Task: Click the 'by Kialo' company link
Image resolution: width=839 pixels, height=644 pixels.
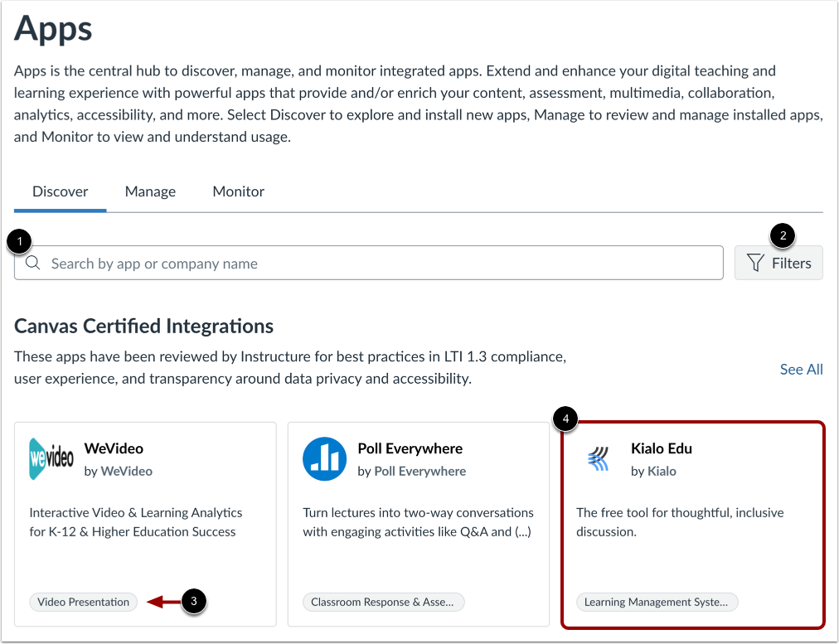Action: click(x=653, y=472)
